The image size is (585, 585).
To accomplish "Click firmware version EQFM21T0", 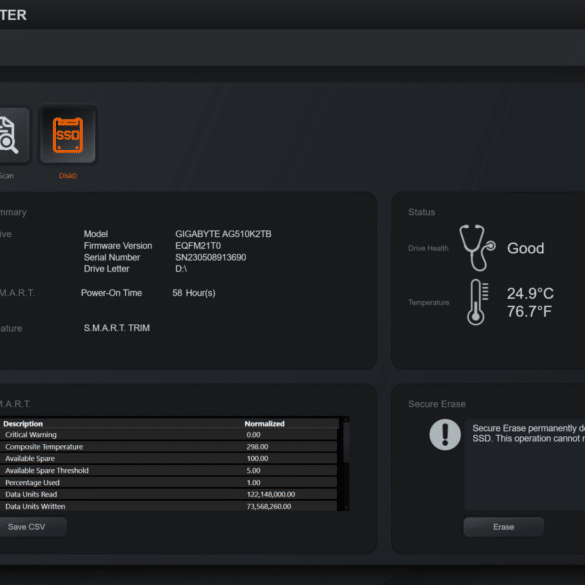I will click(x=198, y=245).
